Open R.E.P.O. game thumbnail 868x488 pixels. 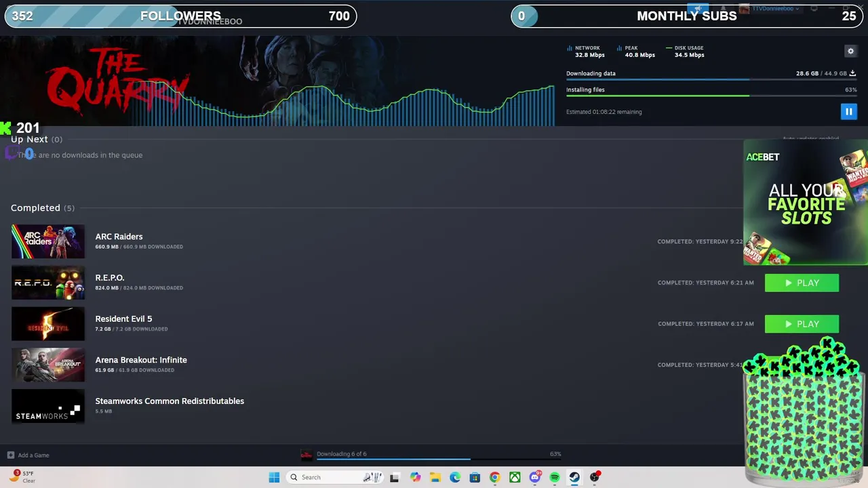[48, 283]
